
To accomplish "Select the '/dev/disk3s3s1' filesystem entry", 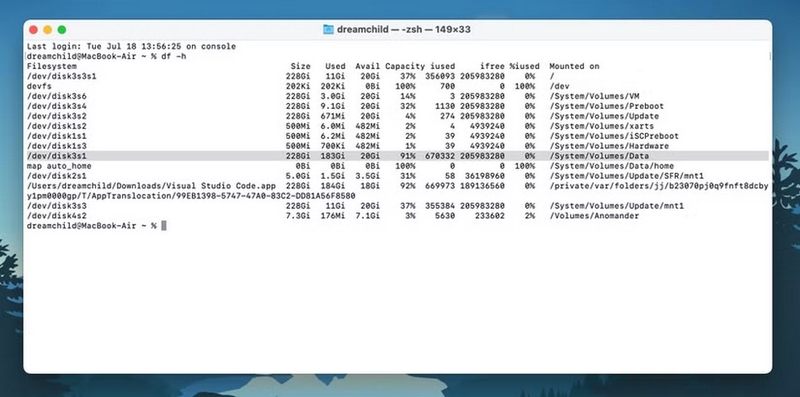I will (x=62, y=76).
